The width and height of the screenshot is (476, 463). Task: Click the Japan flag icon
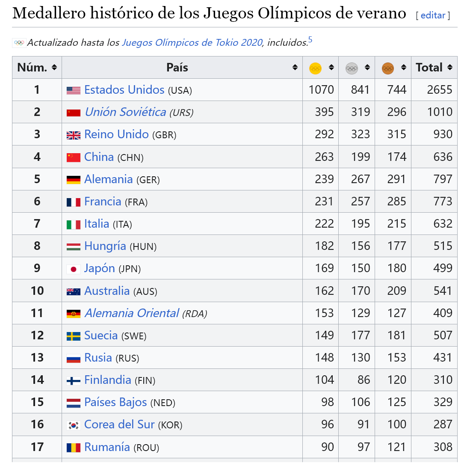tap(74, 269)
